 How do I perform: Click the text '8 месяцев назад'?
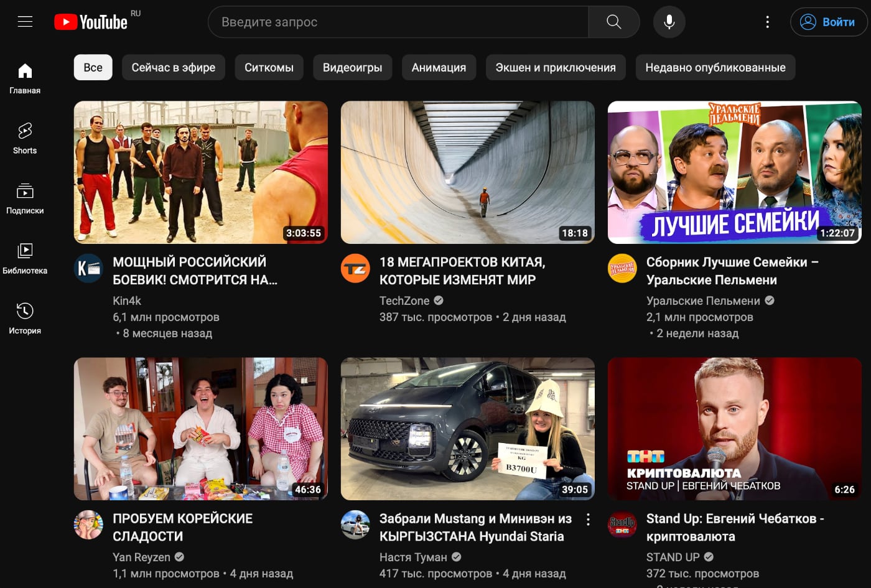[x=167, y=334]
